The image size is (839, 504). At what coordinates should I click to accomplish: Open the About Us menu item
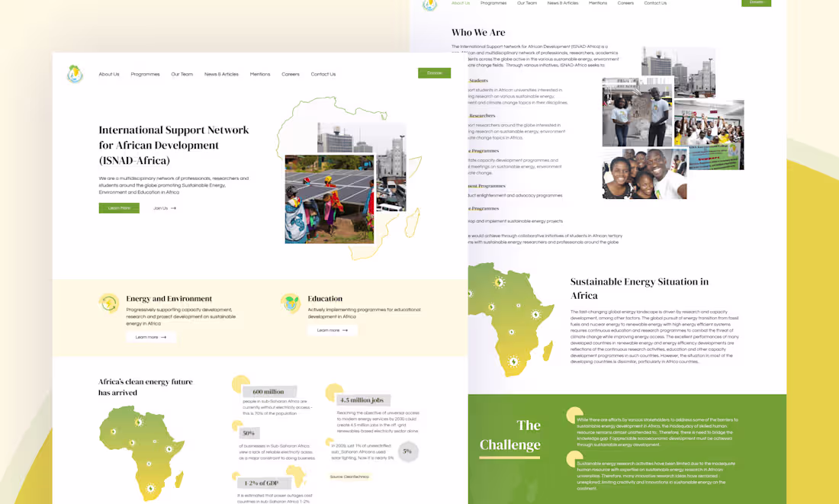[108, 74]
